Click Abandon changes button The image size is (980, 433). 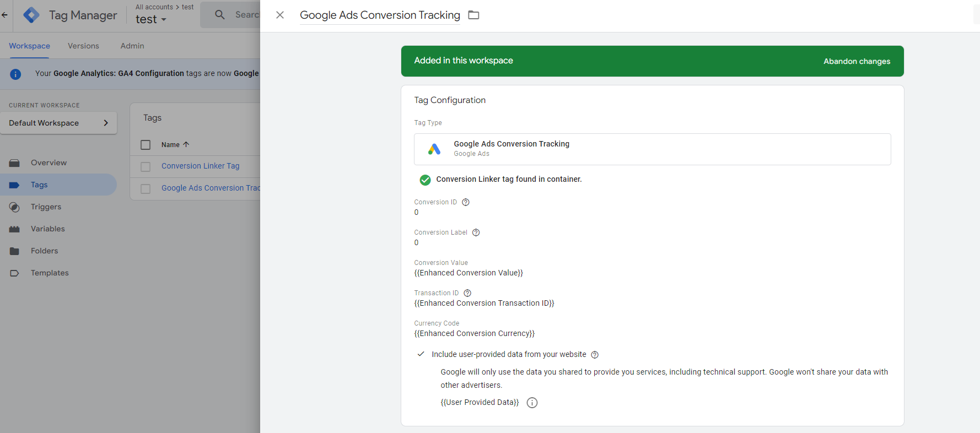pos(857,61)
